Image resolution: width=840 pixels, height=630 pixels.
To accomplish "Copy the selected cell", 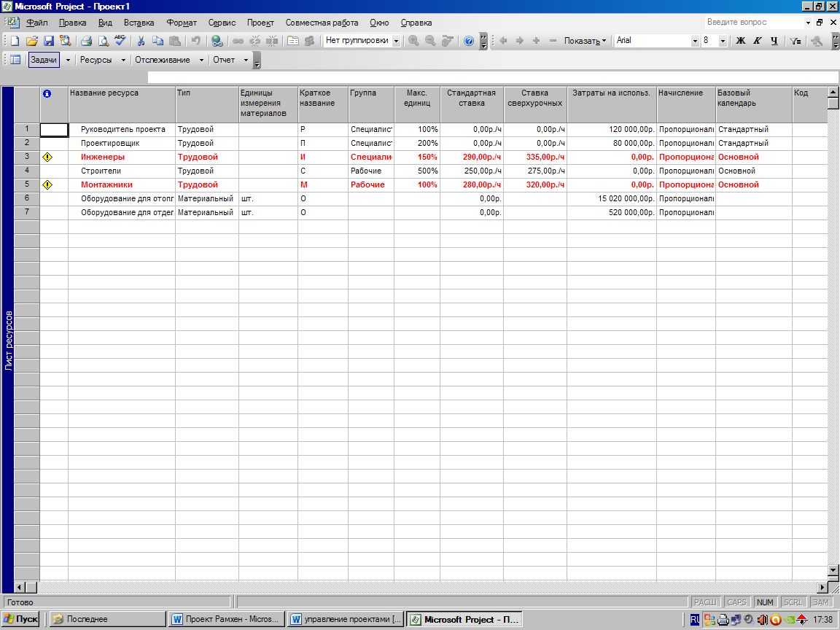I will click(x=157, y=41).
